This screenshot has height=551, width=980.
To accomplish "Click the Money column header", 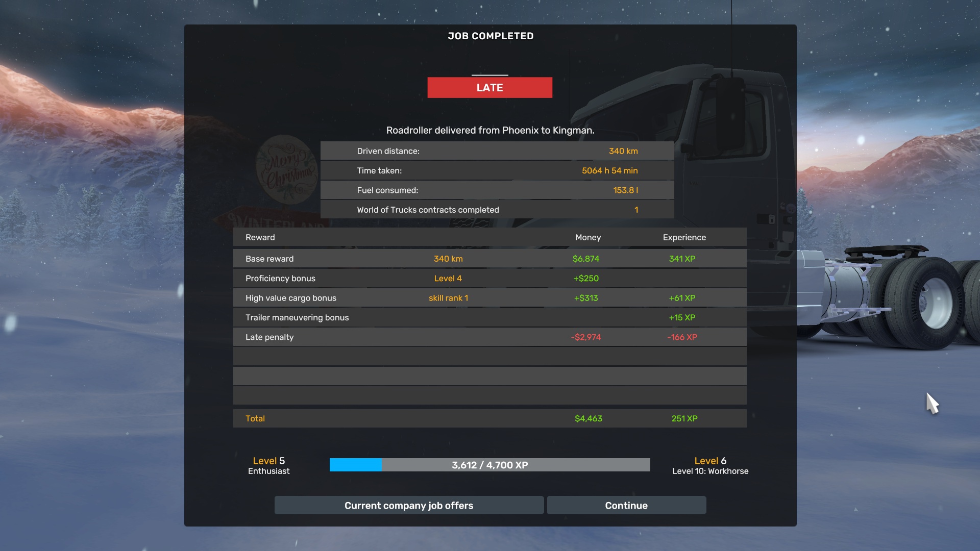I will (x=588, y=237).
